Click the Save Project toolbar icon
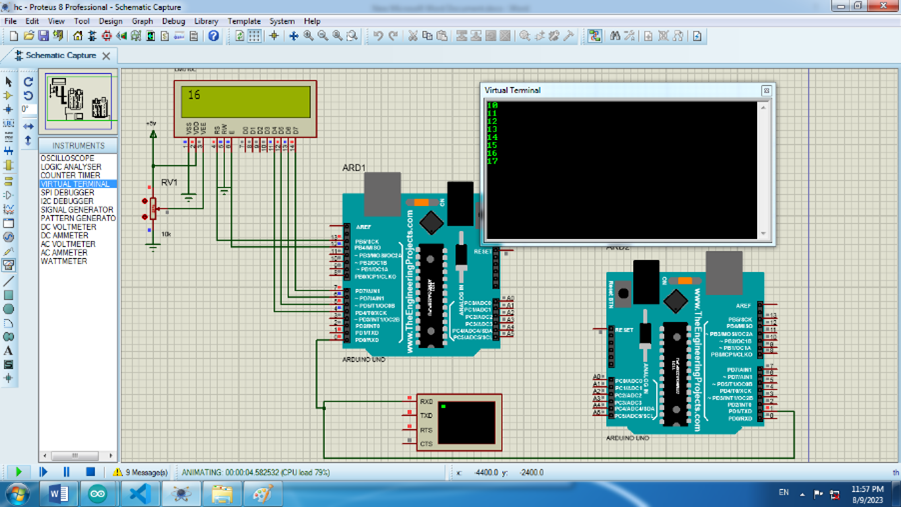Screen dimensions: 901x507 point(44,36)
